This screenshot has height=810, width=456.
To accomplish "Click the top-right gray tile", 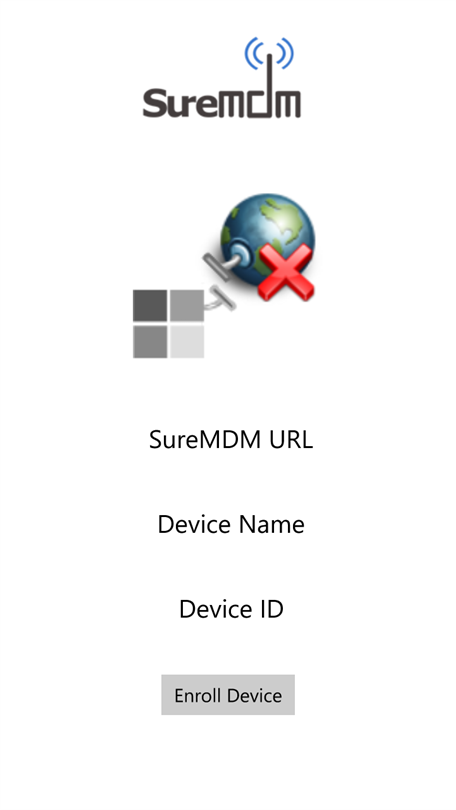I will (187, 306).
